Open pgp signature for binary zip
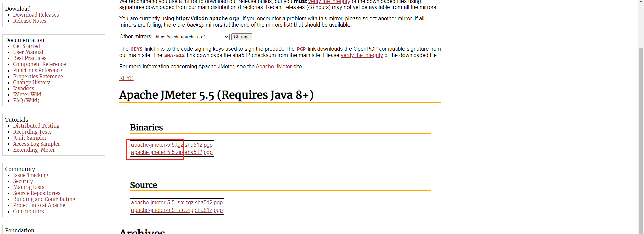The width and height of the screenshot is (644, 234). pyautogui.click(x=208, y=152)
